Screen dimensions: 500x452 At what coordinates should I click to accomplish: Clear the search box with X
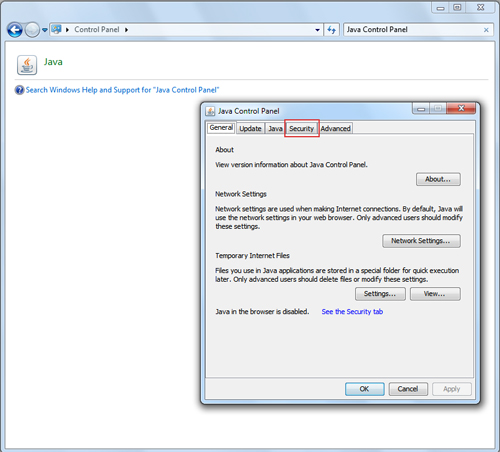point(486,30)
